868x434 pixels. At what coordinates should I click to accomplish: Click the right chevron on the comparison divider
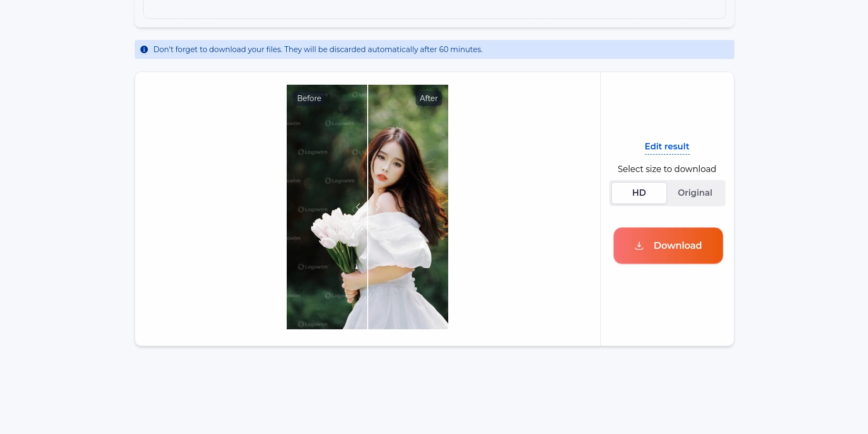click(377, 207)
